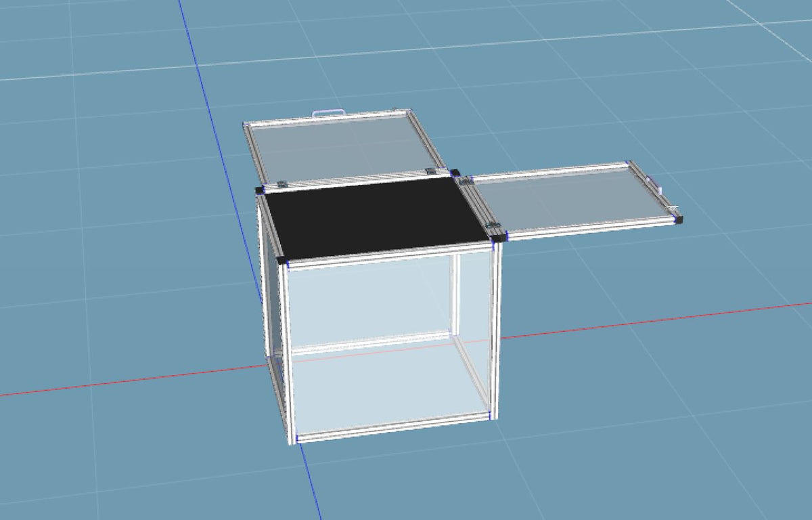Click the black end cap on right door's far corner
Image resolution: width=812 pixels, height=520 pixels.
[x=679, y=219]
